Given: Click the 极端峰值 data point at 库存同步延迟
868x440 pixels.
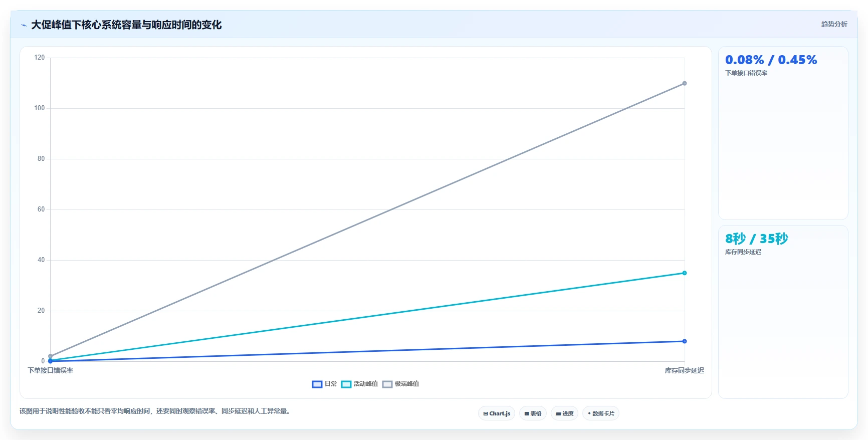Looking at the screenshot, I should [684, 83].
